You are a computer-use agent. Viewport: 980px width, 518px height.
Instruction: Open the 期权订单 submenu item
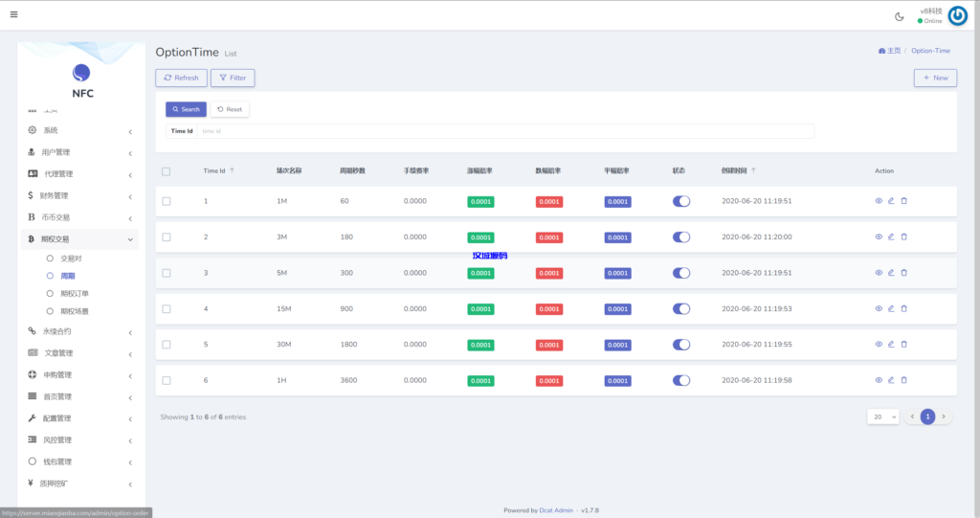(x=75, y=293)
